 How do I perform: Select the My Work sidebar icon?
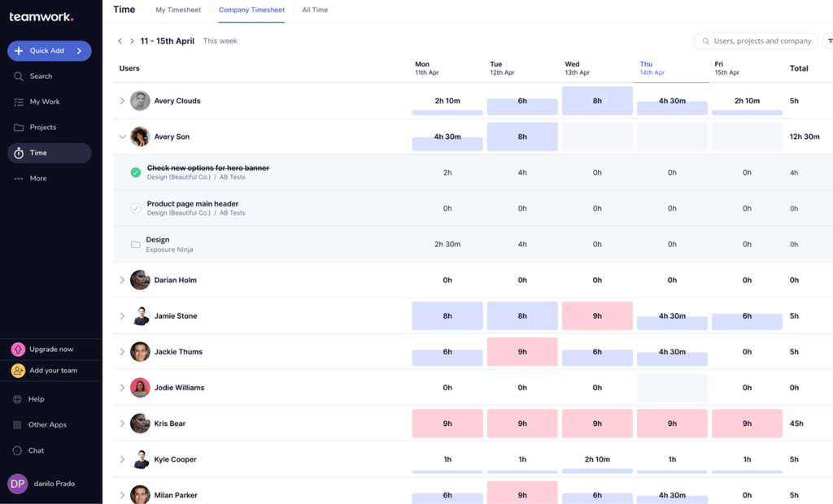(x=18, y=102)
